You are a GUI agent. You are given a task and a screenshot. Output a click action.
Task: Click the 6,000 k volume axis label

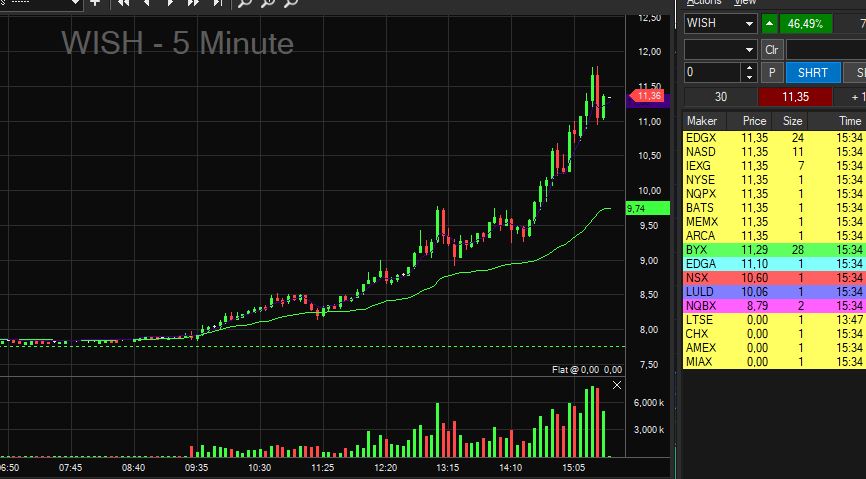click(648, 402)
